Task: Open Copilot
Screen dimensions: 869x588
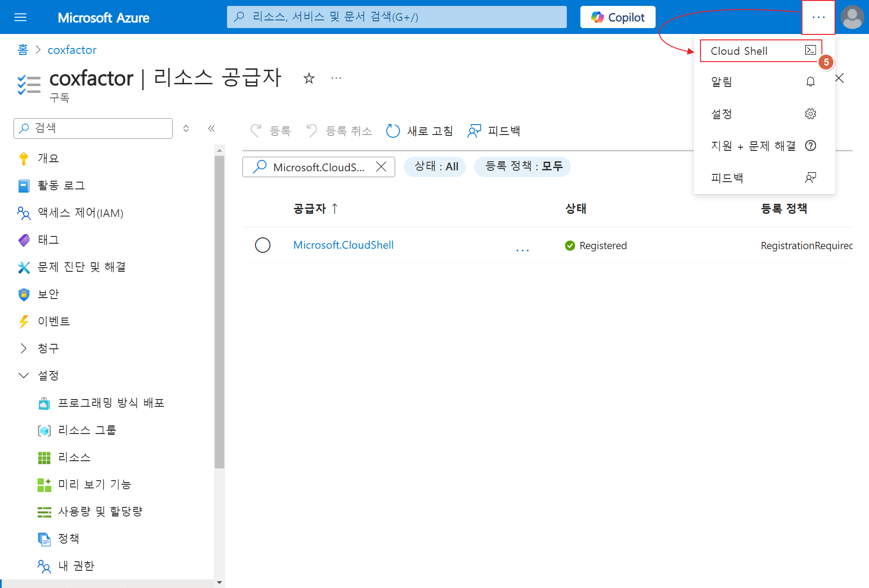Action: 618,17
